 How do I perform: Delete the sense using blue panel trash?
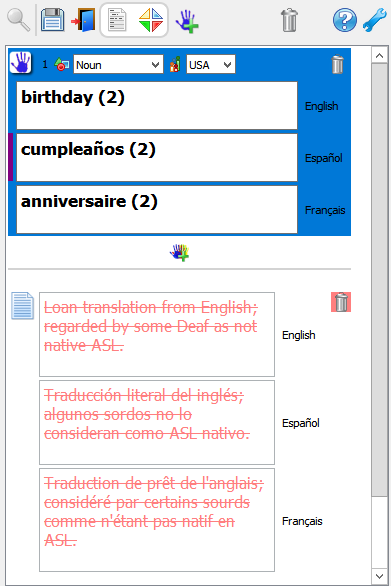click(x=337, y=64)
